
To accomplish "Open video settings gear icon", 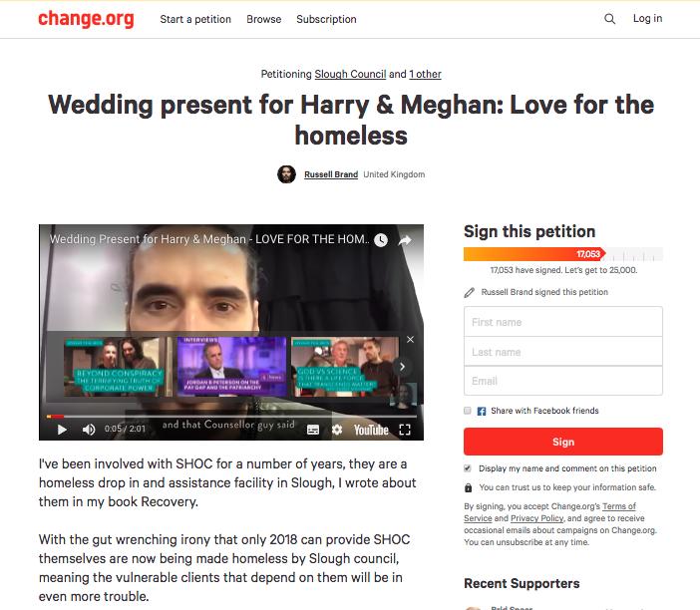I will pos(337,430).
